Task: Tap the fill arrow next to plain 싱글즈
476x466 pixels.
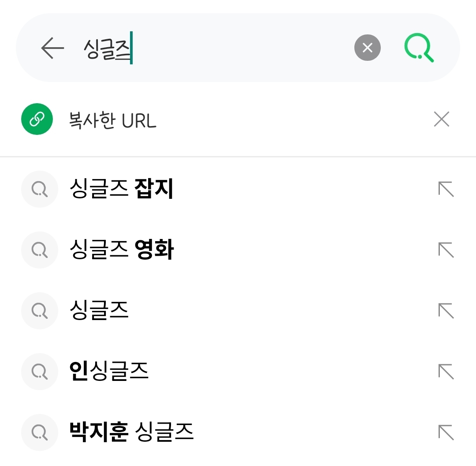Action: [x=446, y=311]
